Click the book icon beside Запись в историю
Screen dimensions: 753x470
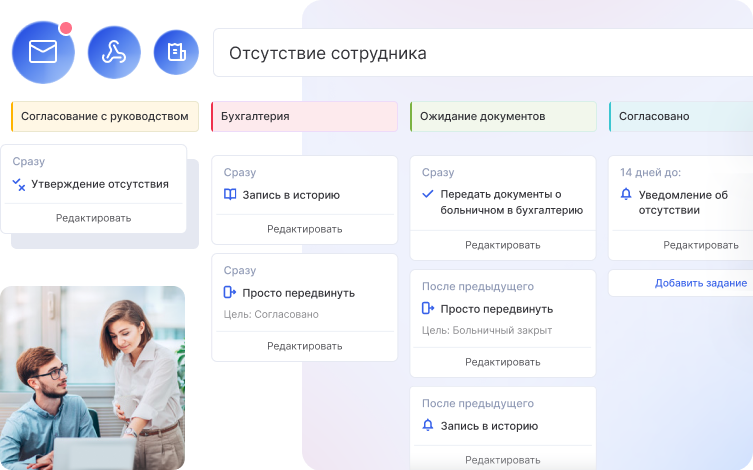[x=230, y=195]
